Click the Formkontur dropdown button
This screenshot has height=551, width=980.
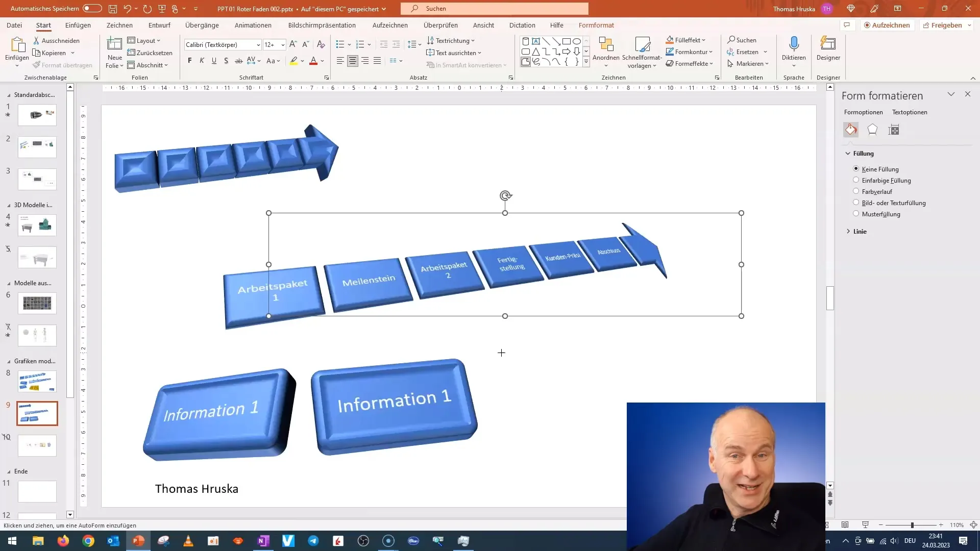click(x=712, y=52)
